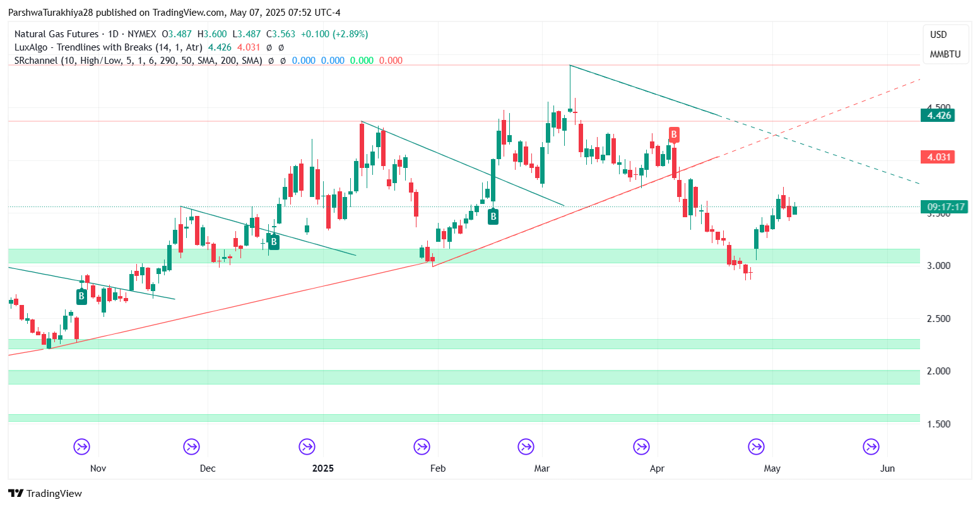Click the Apr label on time axis
The image size is (980, 507).
tap(658, 468)
